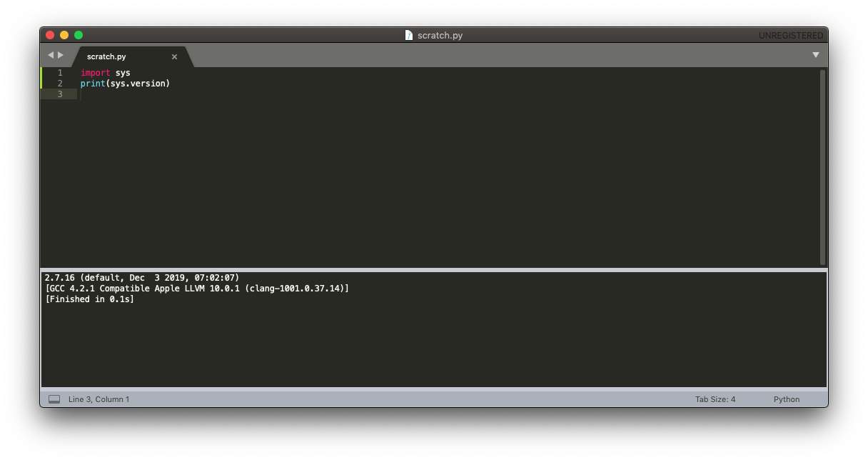Toggle fullscreen with the green traffic light
The height and width of the screenshot is (460, 868).
78,34
